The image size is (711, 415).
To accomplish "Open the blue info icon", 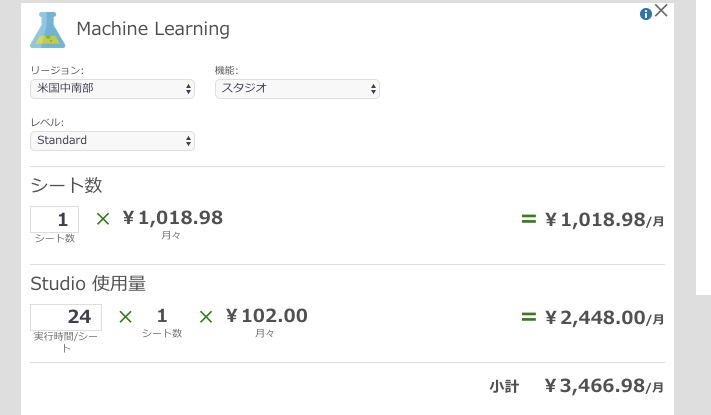I will 645,14.
